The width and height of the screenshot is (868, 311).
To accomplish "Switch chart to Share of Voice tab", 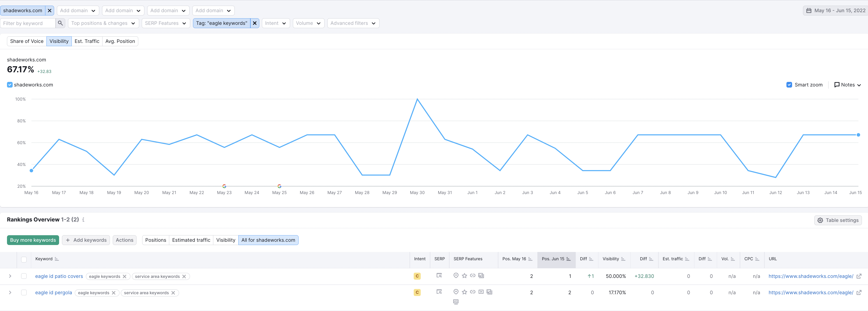I will point(27,41).
